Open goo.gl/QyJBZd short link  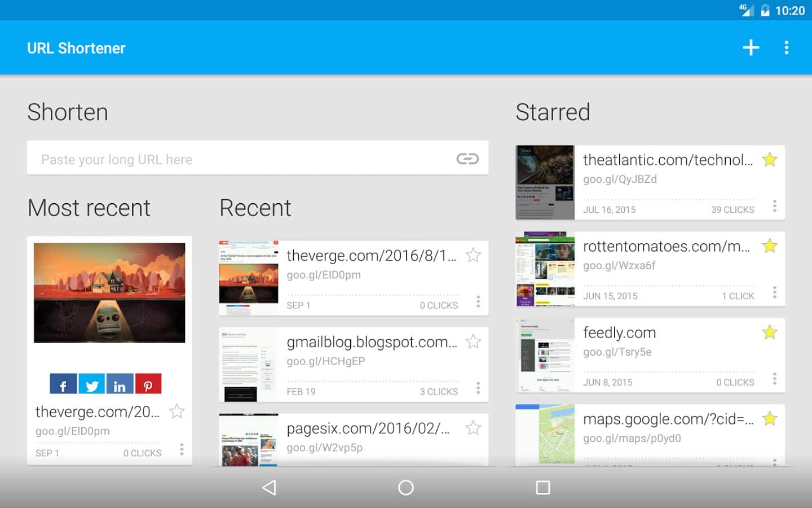point(620,179)
